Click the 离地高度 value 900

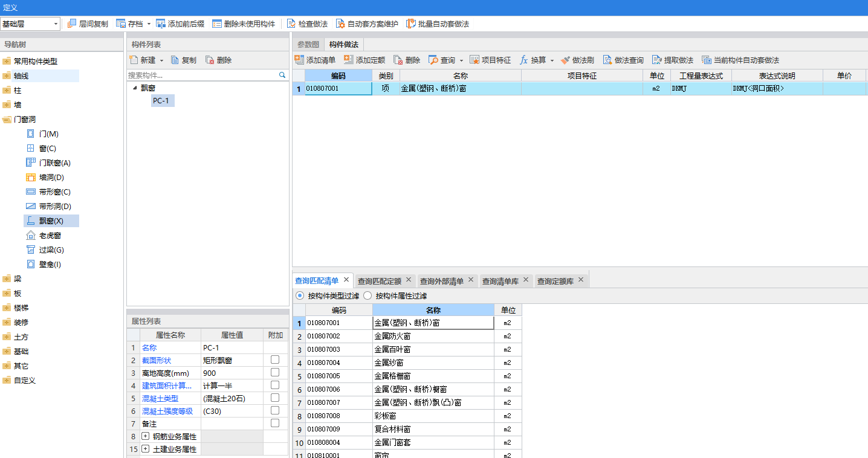click(x=232, y=372)
